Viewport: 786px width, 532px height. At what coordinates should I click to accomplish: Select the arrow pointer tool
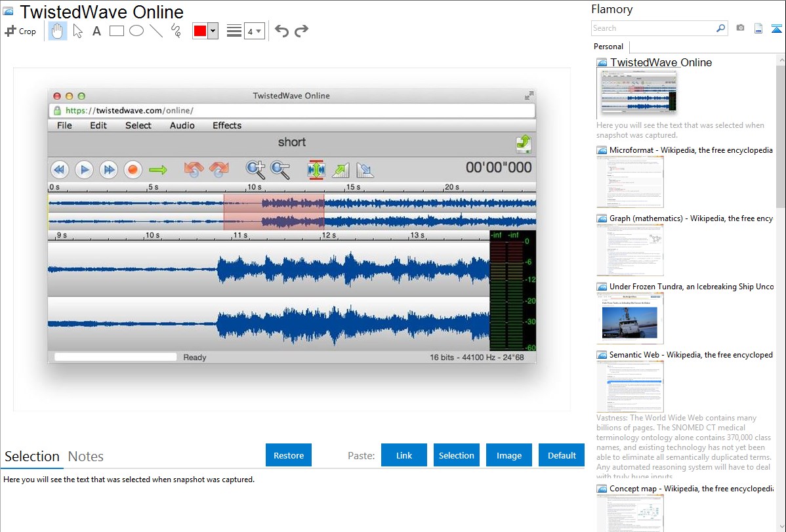pyautogui.click(x=77, y=31)
